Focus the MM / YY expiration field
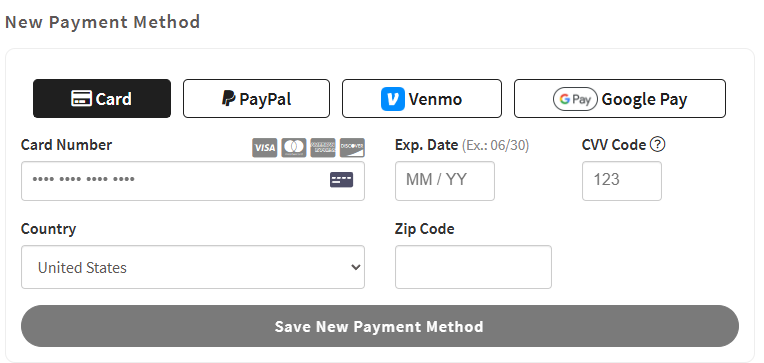 point(445,181)
